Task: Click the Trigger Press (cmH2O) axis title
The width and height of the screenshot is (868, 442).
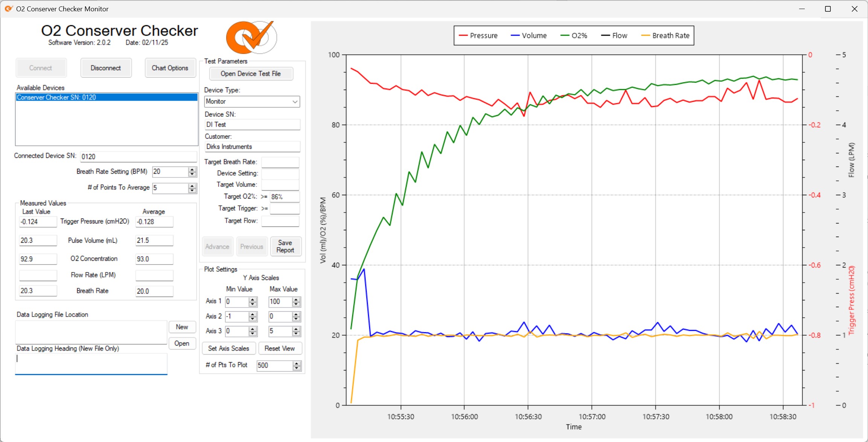Action: pos(852,300)
